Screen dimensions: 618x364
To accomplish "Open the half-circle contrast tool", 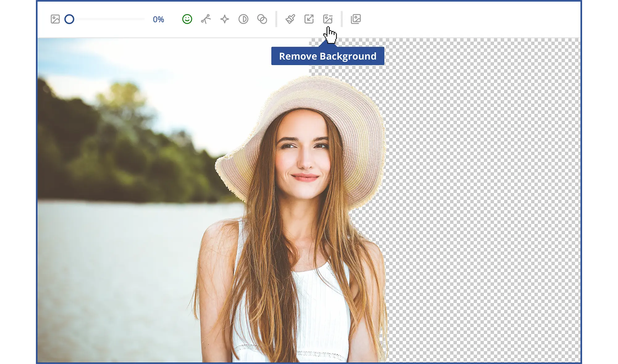I will tap(243, 19).
